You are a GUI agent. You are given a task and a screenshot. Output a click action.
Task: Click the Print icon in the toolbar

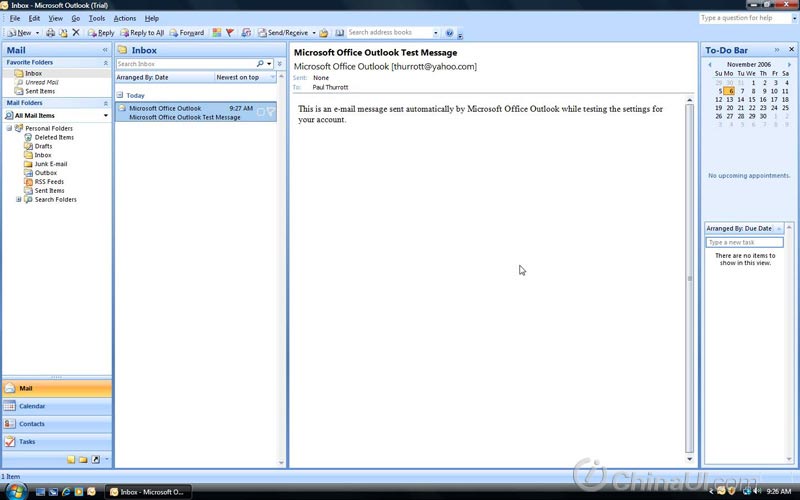[51, 33]
